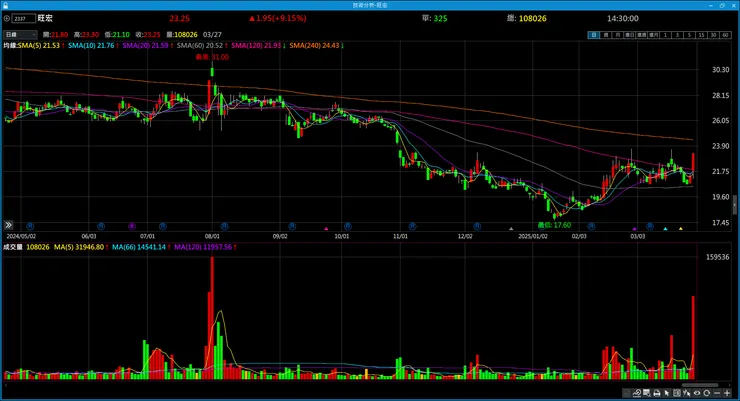740x401 pixels.
Task: Select the 1-minute timeframe button
Action: 665,35
